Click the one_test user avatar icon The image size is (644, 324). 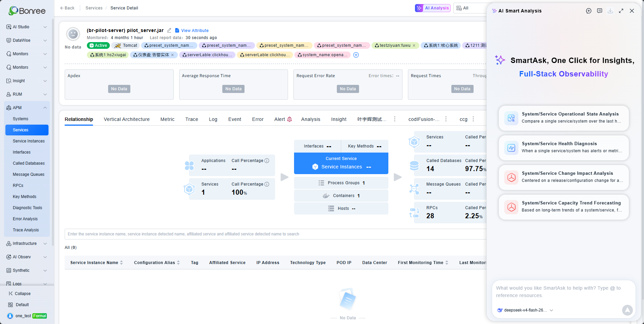coord(10,316)
